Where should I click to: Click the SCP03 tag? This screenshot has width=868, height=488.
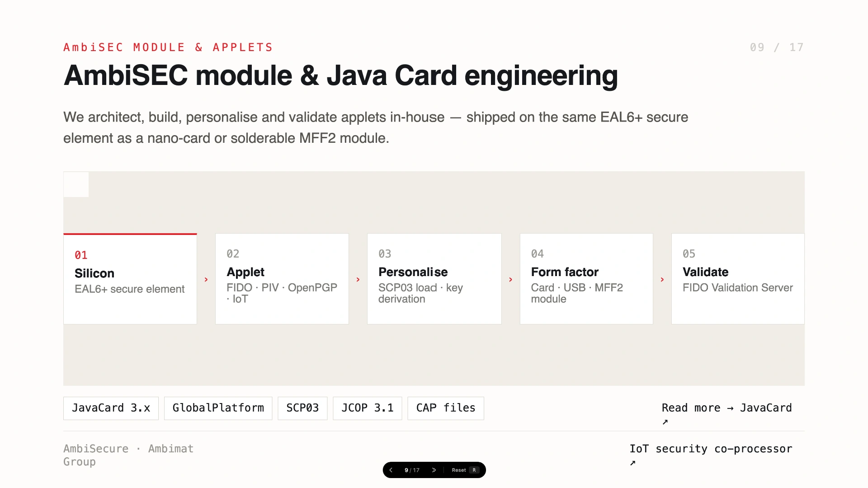[302, 408]
